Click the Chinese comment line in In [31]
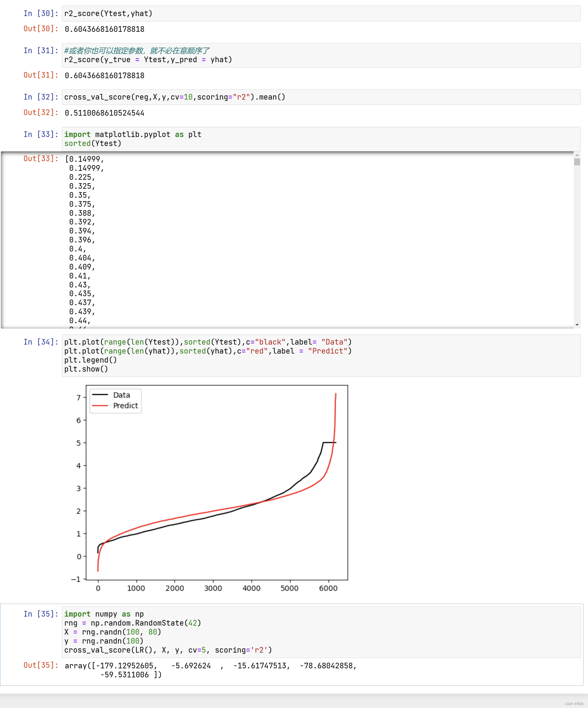The width and height of the screenshot is (588, 708). tap(136, 51)
